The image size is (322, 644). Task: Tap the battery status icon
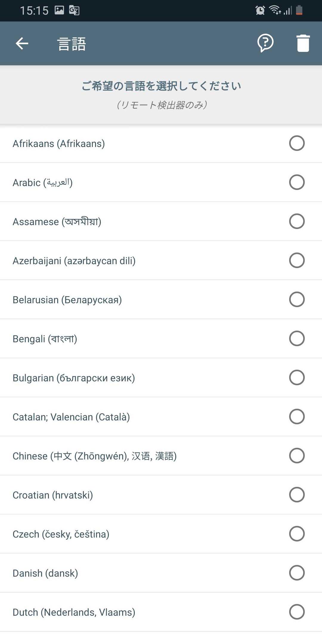(x=299, y=10)
